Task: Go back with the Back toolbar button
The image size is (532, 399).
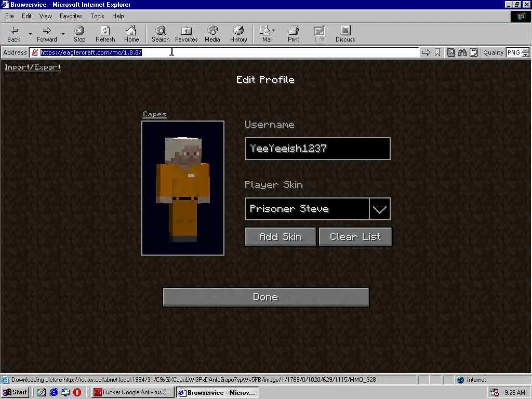Action: click(x=14, y=34)
